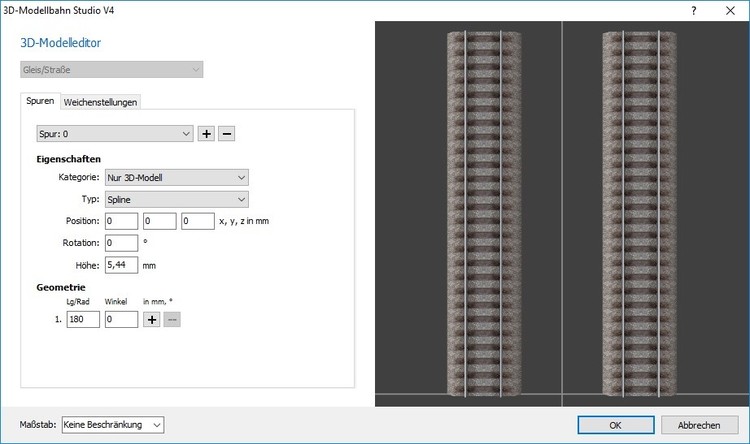Click the Lg/Rad field showing 180
750x444 pixels.
(x=83, y=320)
